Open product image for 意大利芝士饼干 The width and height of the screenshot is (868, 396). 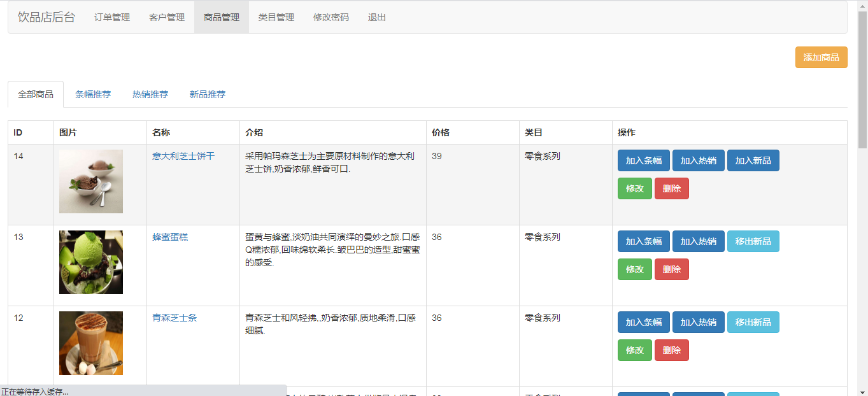(x=91, y=181)
